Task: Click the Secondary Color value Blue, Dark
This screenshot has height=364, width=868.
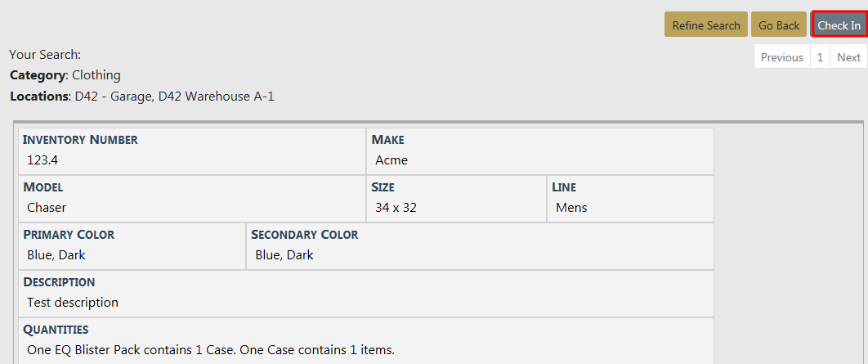Action: (284, 254)
